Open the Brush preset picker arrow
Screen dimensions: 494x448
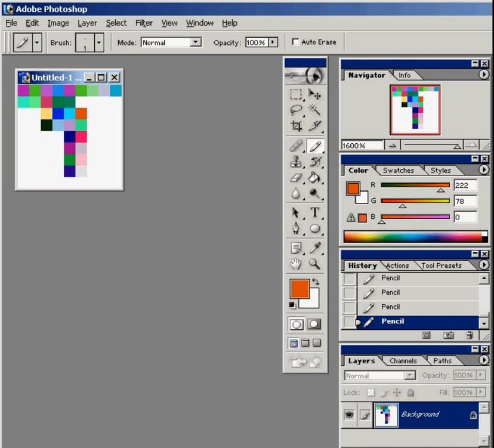point(99,42)
